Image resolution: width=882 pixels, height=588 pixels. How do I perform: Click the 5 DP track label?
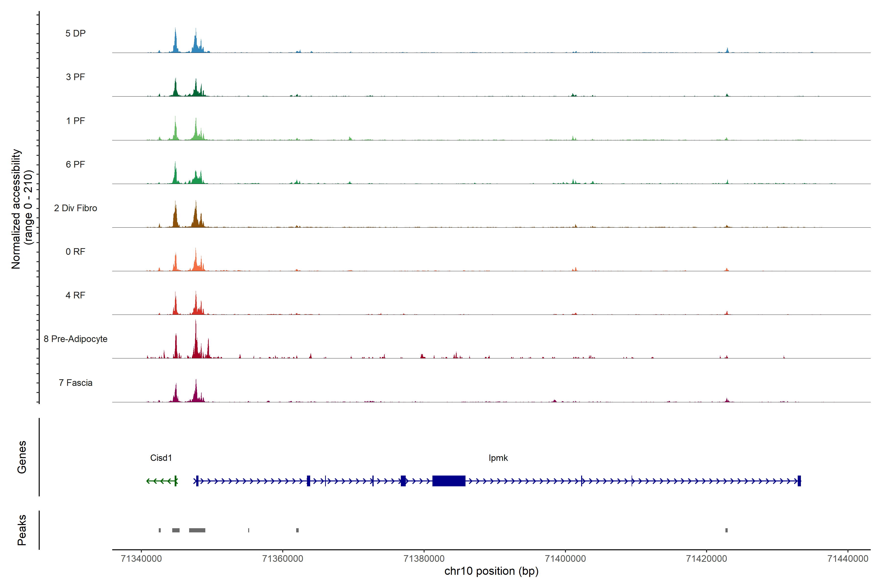point(75,33)
